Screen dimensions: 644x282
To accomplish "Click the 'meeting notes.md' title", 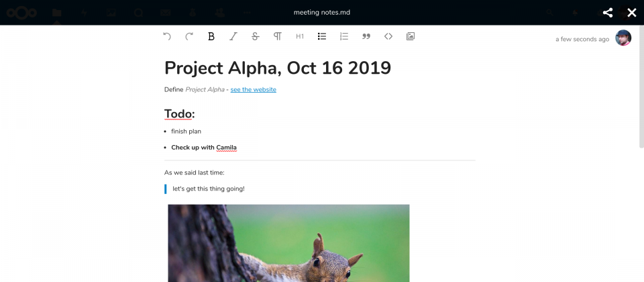I will 322,12.
